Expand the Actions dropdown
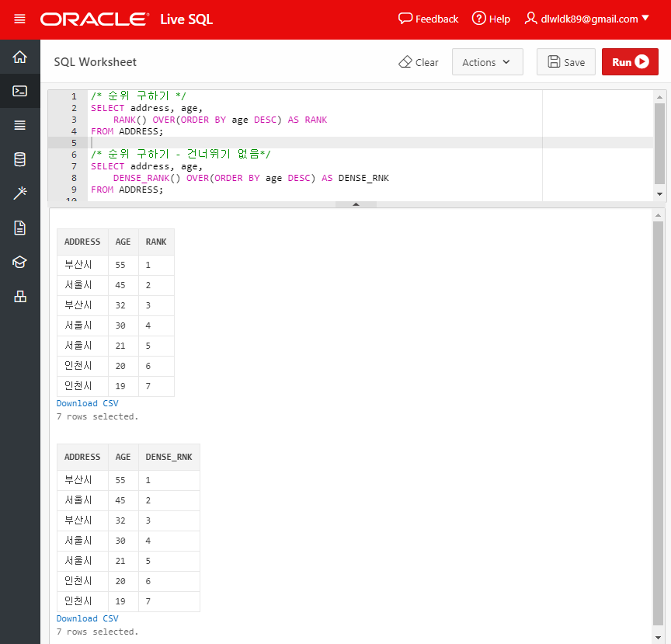 coord(487,62)
